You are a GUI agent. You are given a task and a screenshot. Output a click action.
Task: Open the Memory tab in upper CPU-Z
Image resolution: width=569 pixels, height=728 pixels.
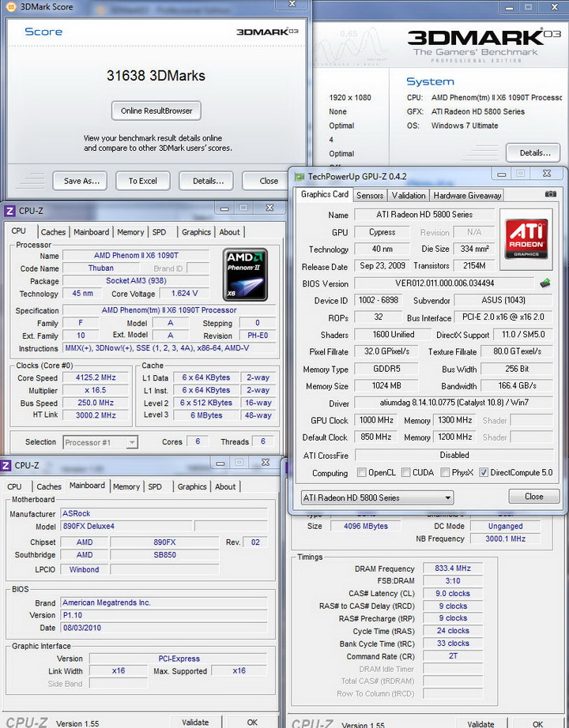[x=130, y=231]
